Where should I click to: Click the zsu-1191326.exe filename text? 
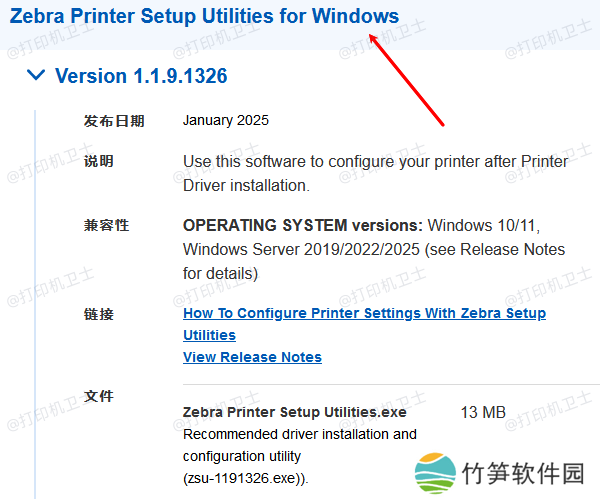coord(243,478)
